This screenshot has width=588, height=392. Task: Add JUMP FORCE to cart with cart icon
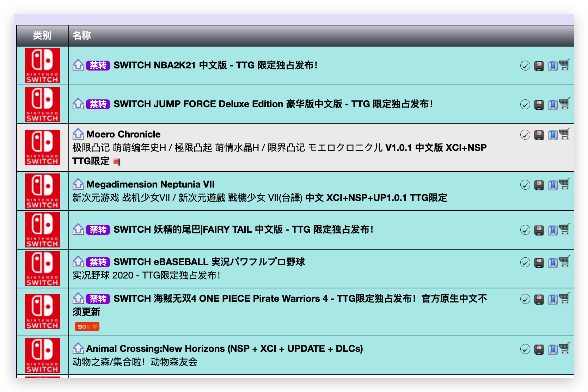(x=564, y=103)
